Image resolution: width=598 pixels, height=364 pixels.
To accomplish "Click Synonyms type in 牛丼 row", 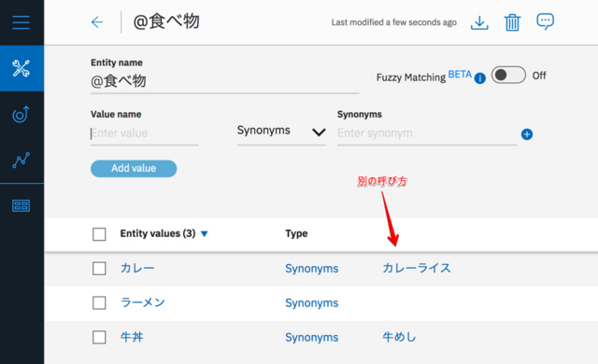I will point(311,338).
